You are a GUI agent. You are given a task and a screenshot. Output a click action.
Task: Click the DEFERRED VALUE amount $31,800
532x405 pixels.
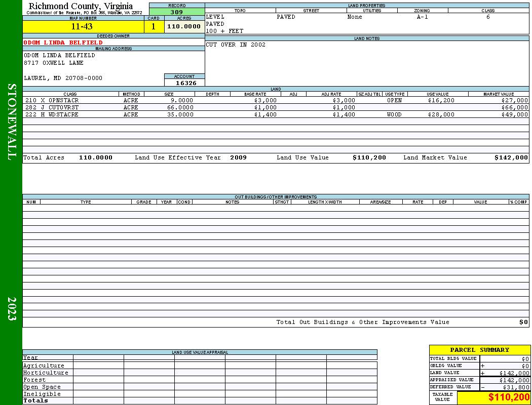pyautogui.click(x=516, y=387)
